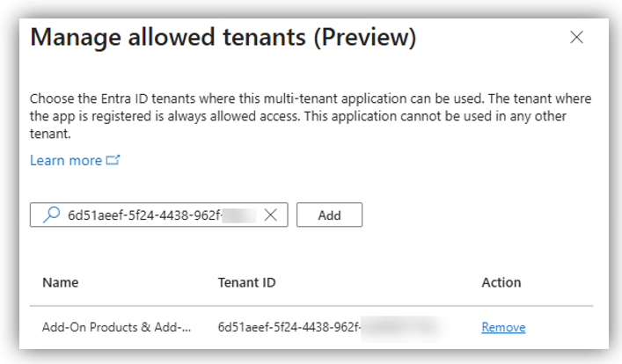Click the external link icon beside Learn more
The width and height of the screenshot is (622, 364).
(x=112, y=160)
